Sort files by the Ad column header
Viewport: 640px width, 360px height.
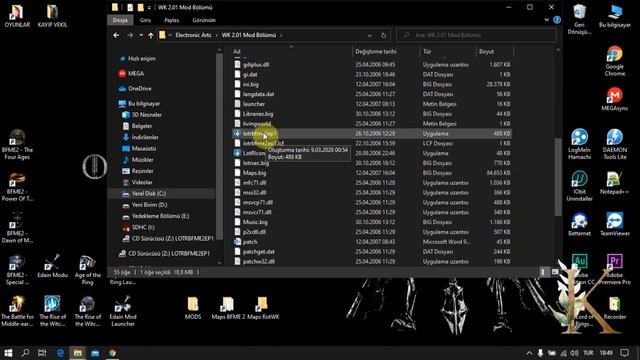[237, 51]
